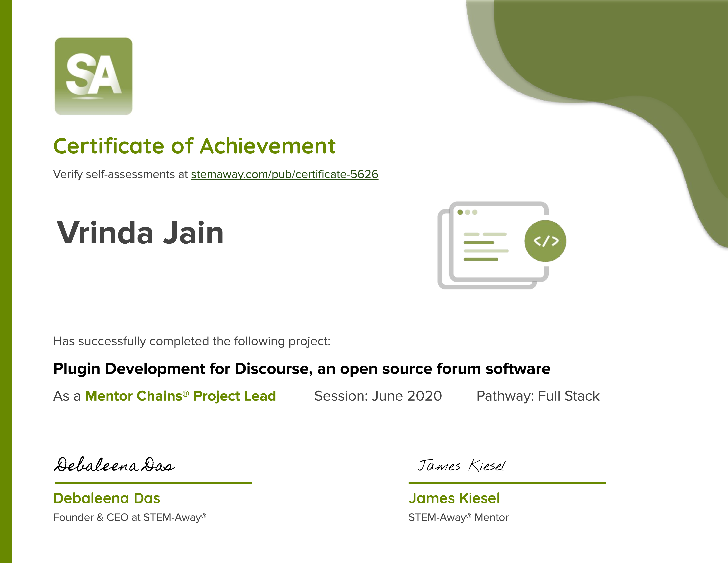Click the Has successfully completed project line
The image size is (728, 563).
(x=192, y=341)
